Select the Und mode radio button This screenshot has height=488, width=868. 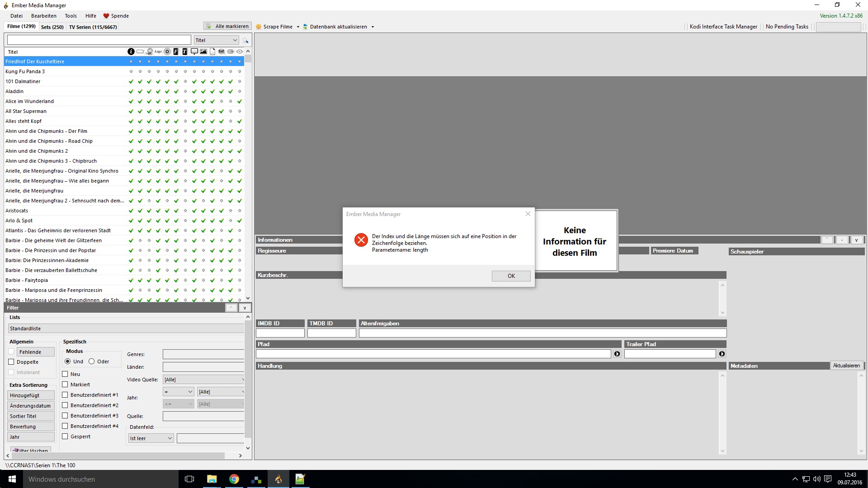[68, 361]
